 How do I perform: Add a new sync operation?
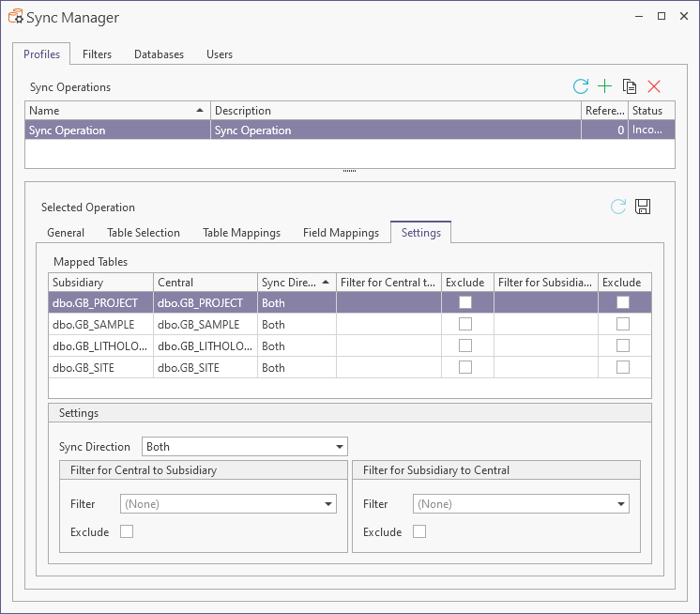point(605,86)
